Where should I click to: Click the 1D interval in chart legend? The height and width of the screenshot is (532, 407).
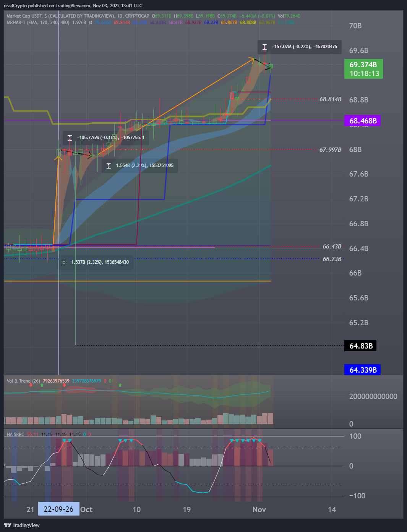tap(120, 16)
